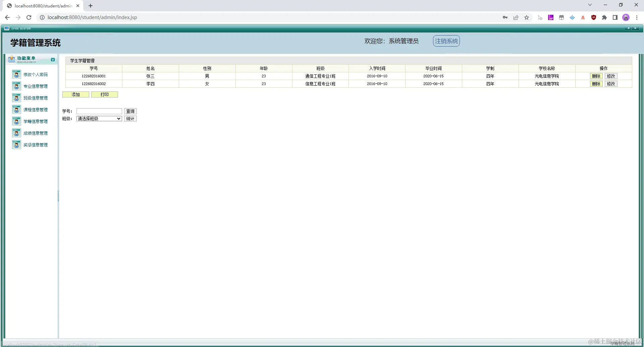Screen dimensions: 644x347
Task: Click the 添加 button to add a student
Action: coord(75,94)
